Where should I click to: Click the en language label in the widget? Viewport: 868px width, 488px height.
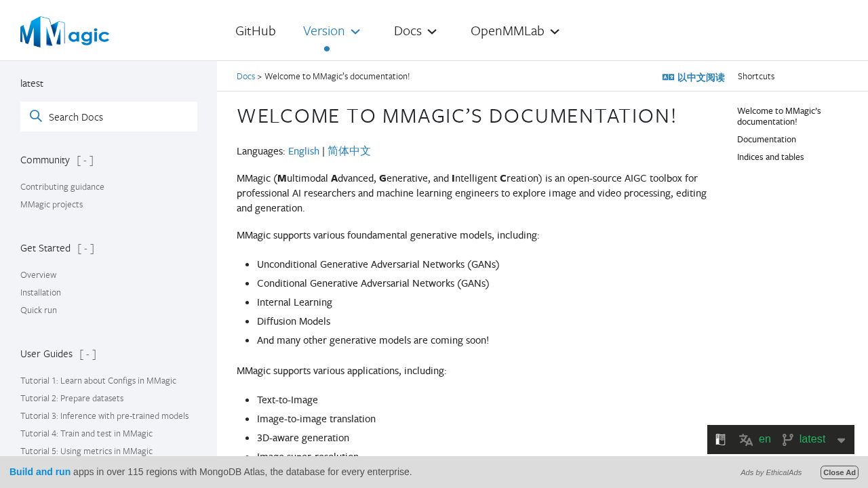[764, 439]
